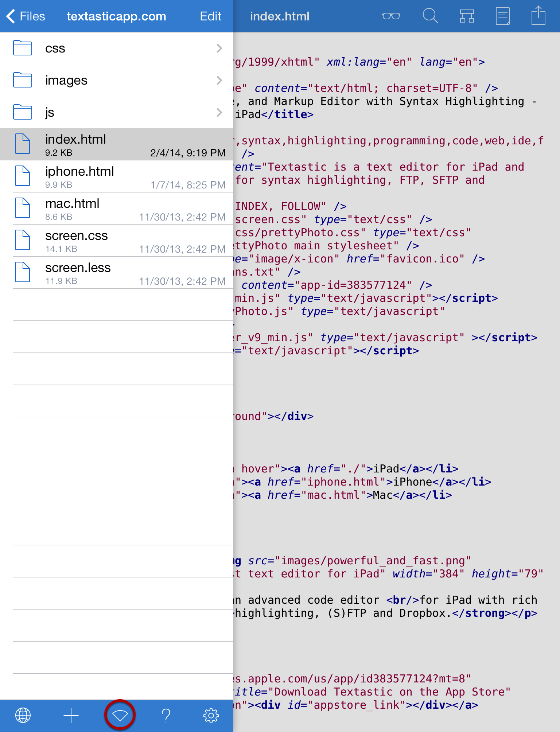
Task: Open screen.less in the file list
Action: point(117,273)
